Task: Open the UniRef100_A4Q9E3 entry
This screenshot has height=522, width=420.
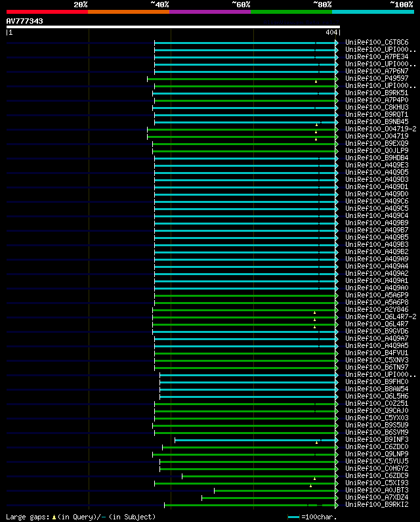Action: [x=377, y=165]
